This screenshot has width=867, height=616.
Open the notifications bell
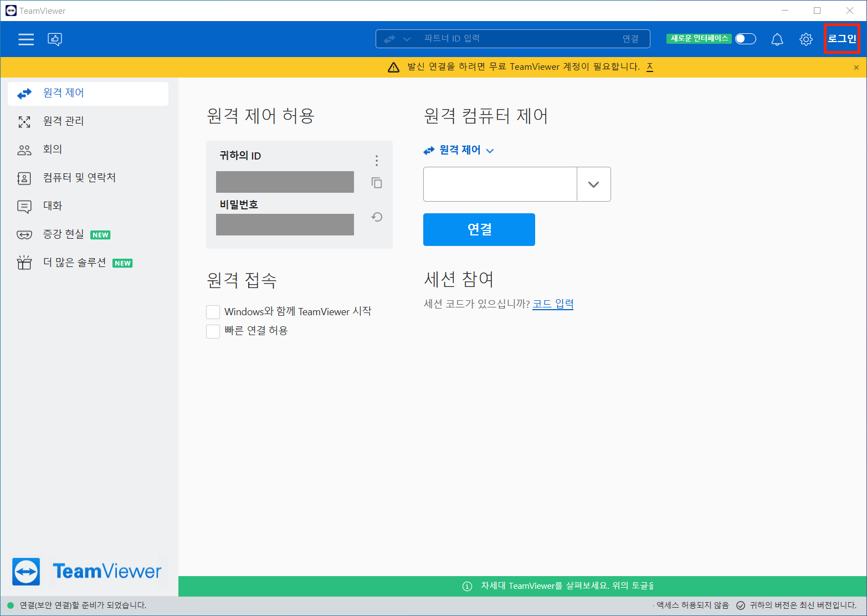777,39
